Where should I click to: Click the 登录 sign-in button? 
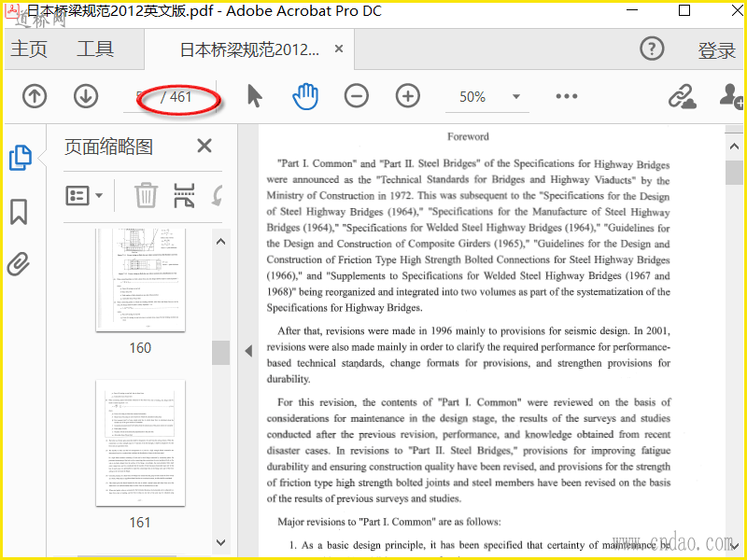[716, 50]
